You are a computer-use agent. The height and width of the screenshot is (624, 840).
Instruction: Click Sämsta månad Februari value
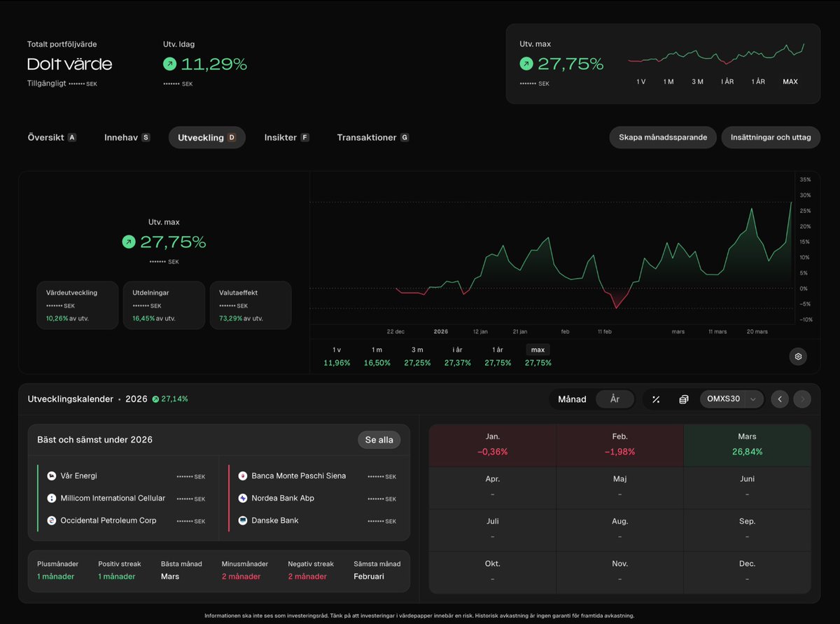[x=369, y=576]
